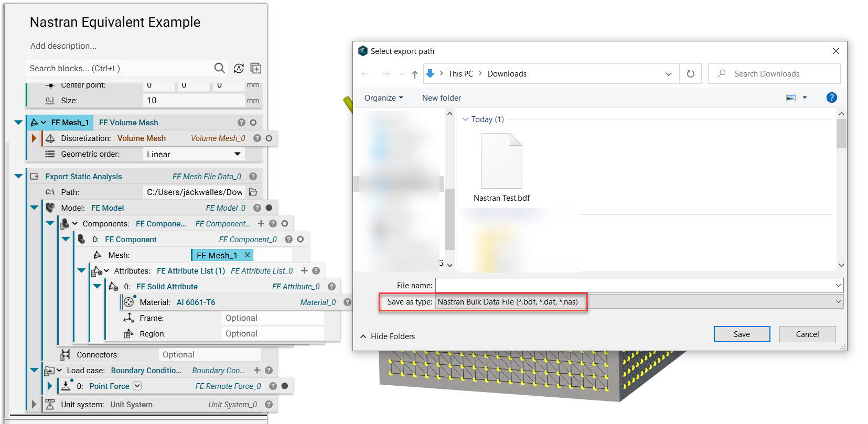Expand the Unit system row
This screenshot has width=868, height=424.
(x=34, y=404)
